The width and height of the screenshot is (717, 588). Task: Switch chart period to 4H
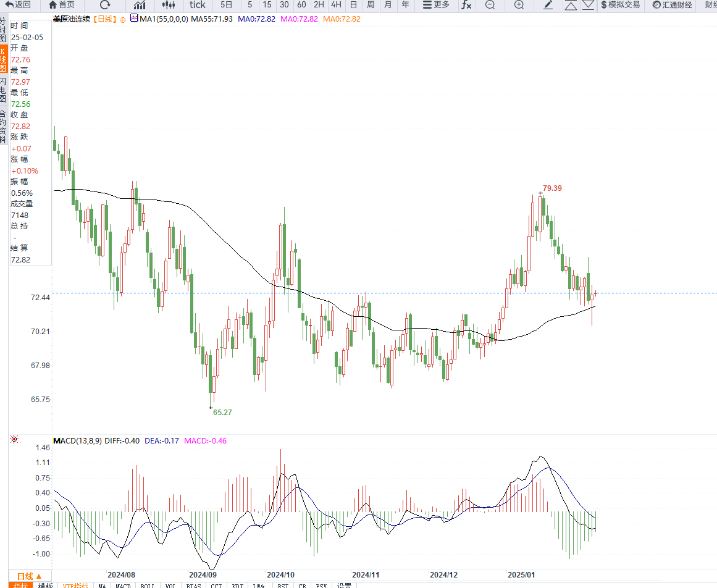(x=336, y=5)
